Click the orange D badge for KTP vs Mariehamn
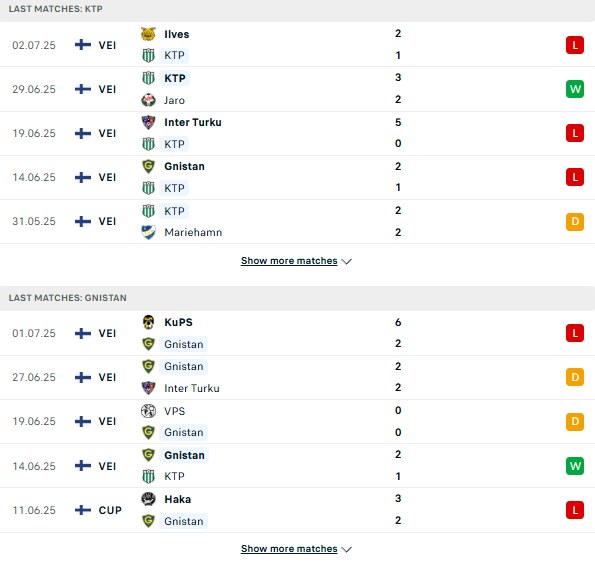Screen dimensions: 595x563 click(575, 222)
